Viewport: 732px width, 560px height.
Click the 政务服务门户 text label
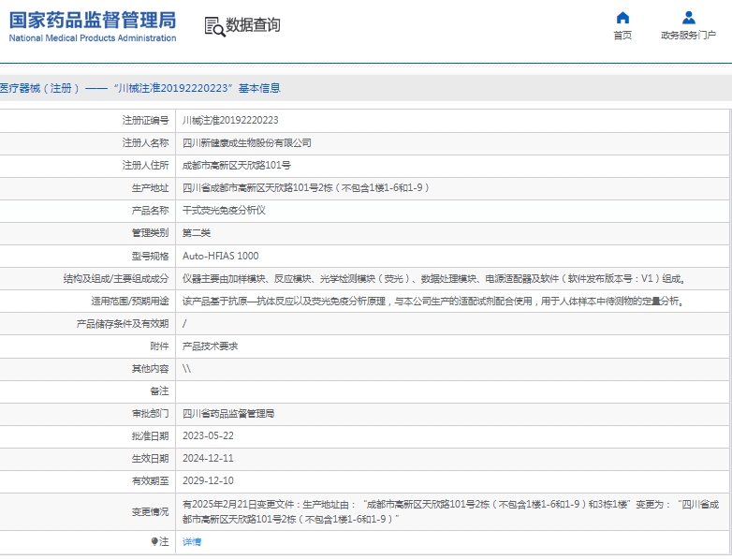[x=689, y=36]
